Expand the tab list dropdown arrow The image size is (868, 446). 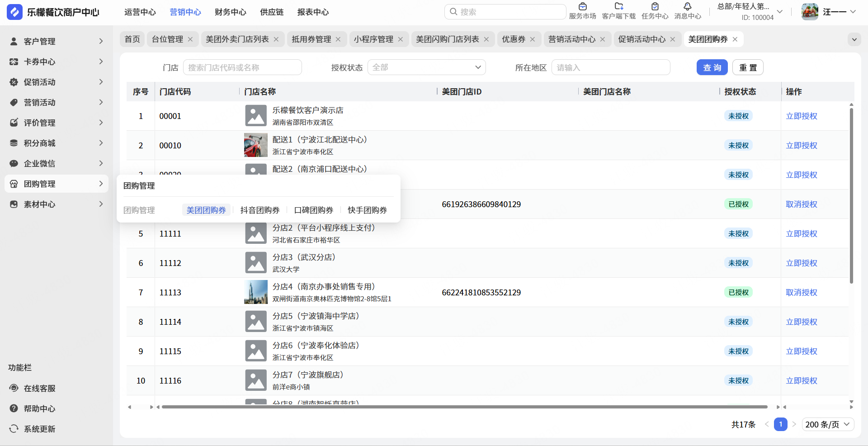point(854,39)
